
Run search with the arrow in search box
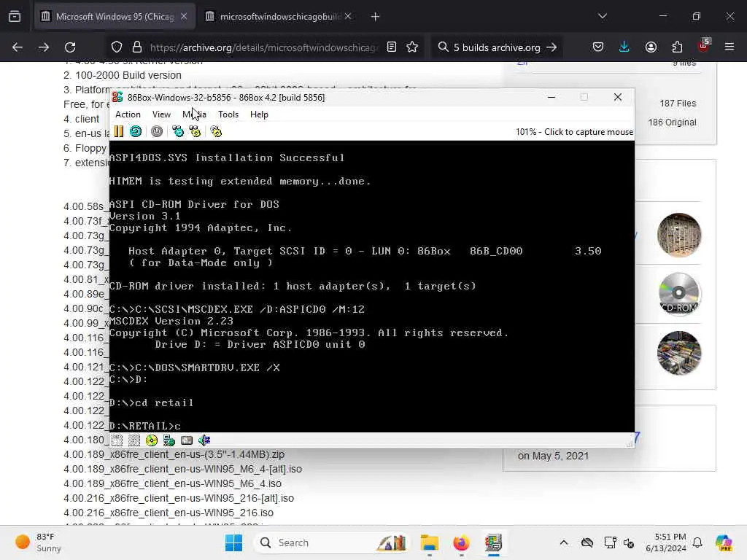pyautogui.click(x=551, y=47)
